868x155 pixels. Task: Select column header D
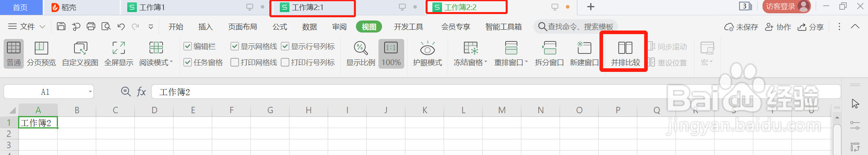tap(154, 110)
